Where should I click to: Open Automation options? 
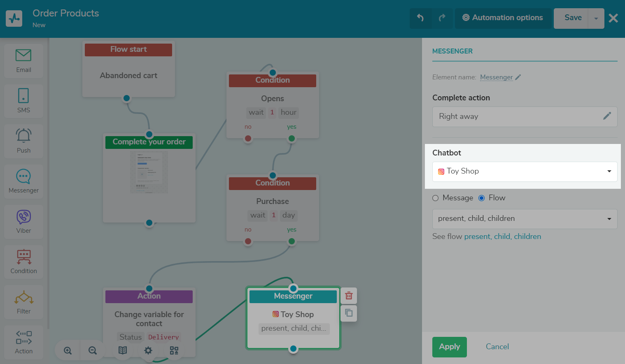coord(503,18)
